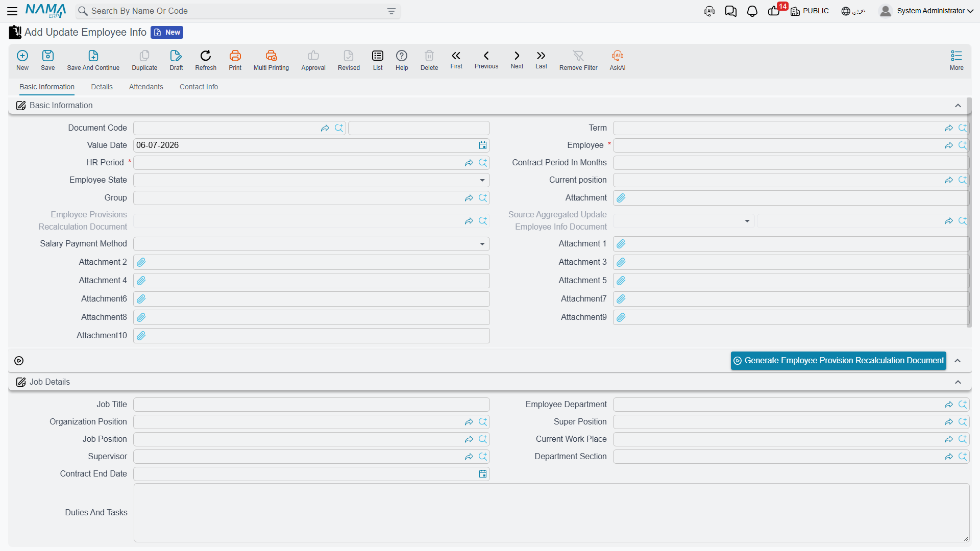Screen dimensions: 980x551
Task: Click the Print toolbar icon
Action: (235, 60)
